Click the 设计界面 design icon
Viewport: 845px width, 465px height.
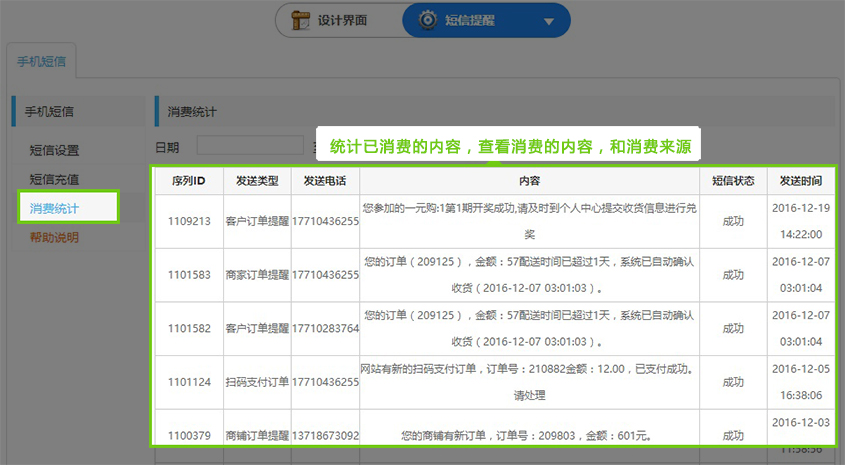[301, 20]
